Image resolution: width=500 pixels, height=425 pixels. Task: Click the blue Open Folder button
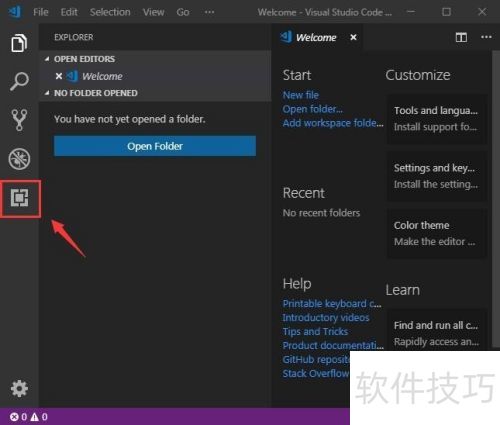(155, 146)
